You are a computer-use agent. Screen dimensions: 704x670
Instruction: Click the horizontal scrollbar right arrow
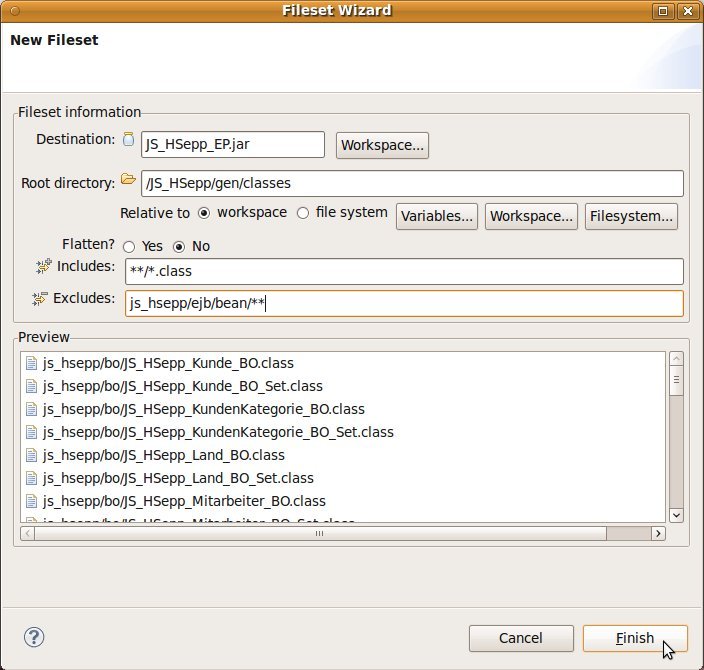tap(658, 534)
